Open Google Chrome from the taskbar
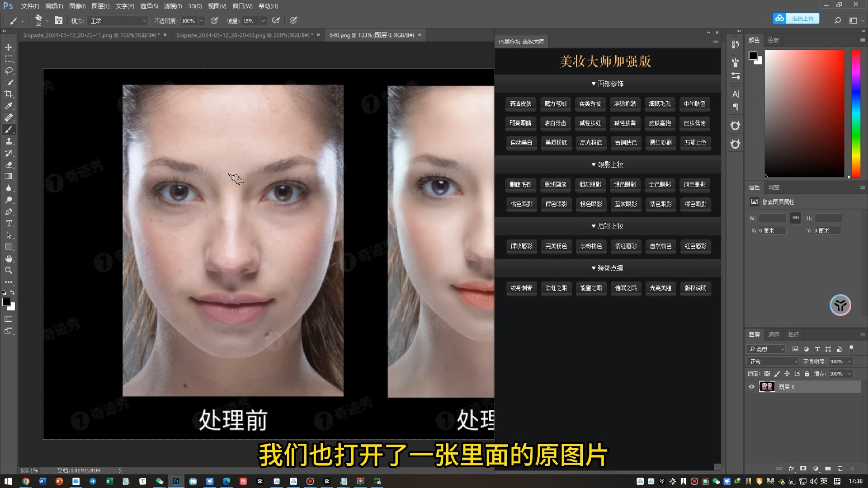Viewport: 868px width, 488px height. coord(26,481)
